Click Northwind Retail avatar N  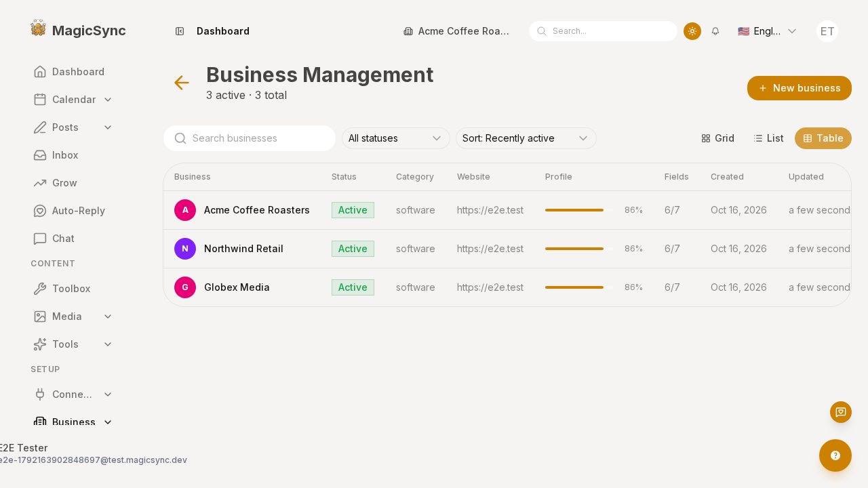pyautogui.click(x=185, y=249)
